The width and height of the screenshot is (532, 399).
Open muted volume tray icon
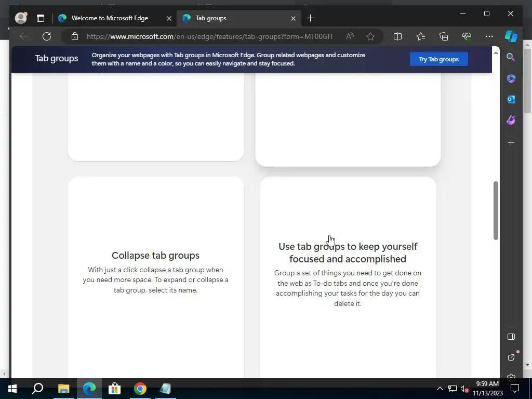[464, 389]
